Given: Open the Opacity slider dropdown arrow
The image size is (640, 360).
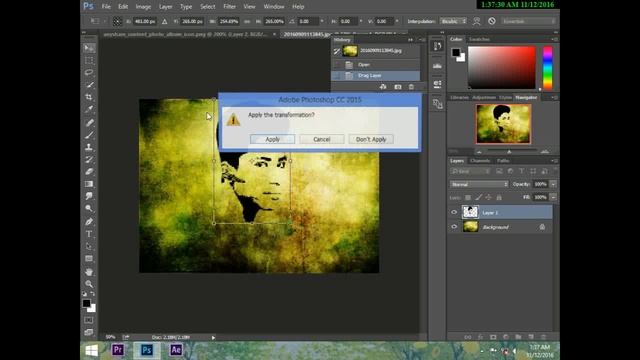Looking at the screenshot, I should 553,184.
